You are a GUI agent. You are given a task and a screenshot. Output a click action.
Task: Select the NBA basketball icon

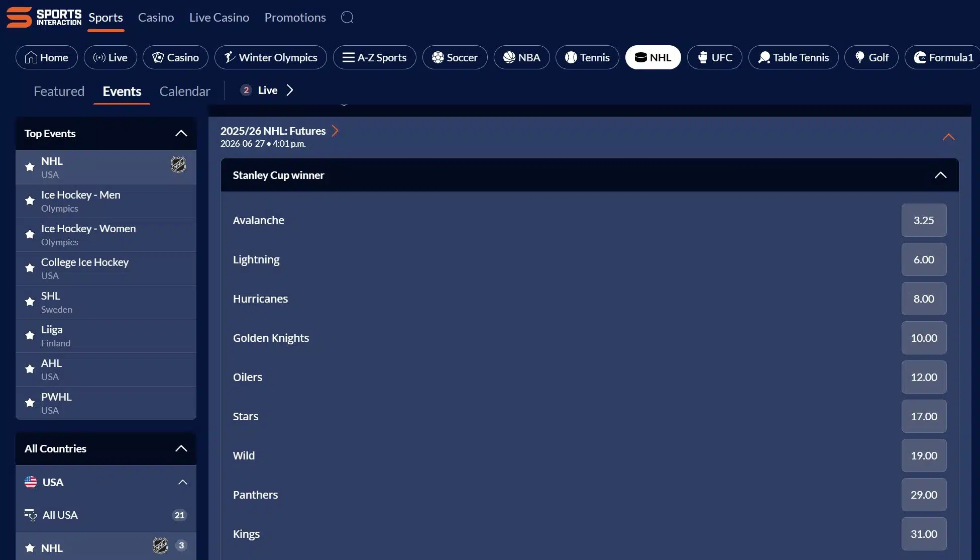pyautogui.click(x=509, y=57)
